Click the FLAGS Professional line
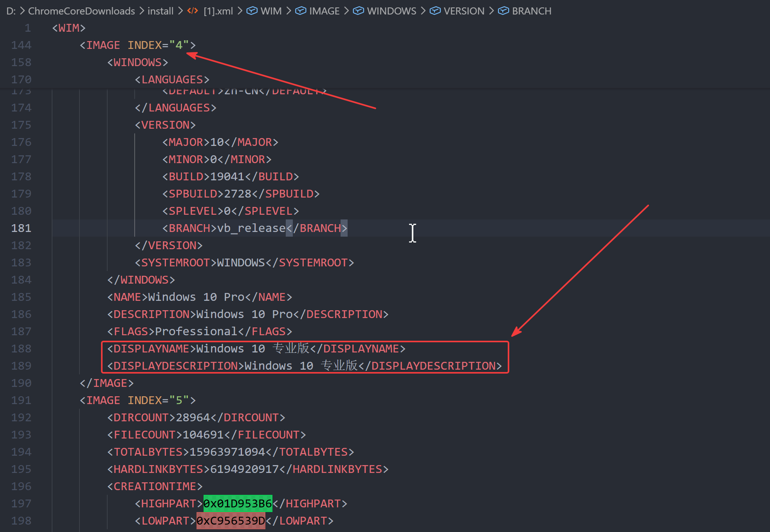Image resolution: width=770 pixels, height=532 pixels. [200, 332]
